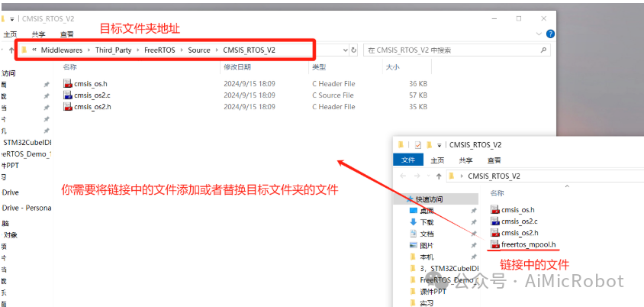Maximize the main CMSIS_RTOS_V2 window

point(519,18)
